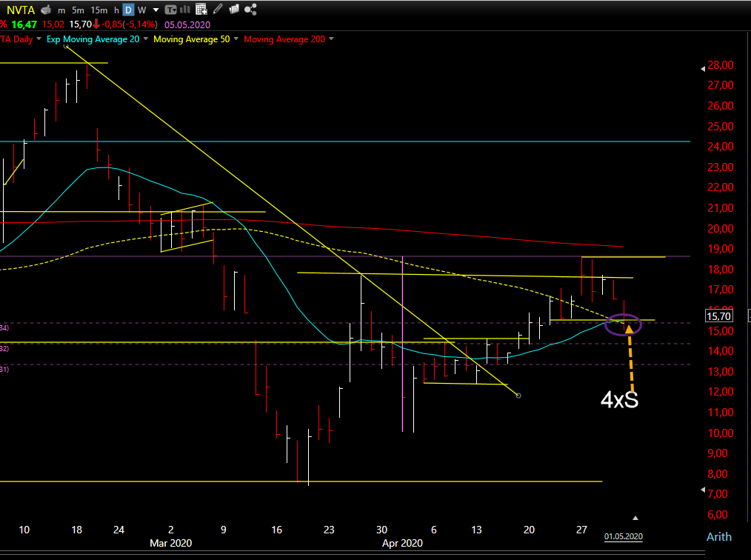751x560 pixels.
Task: Click the 01.05.2020 date marker on time axis
Action: point(623,536)
